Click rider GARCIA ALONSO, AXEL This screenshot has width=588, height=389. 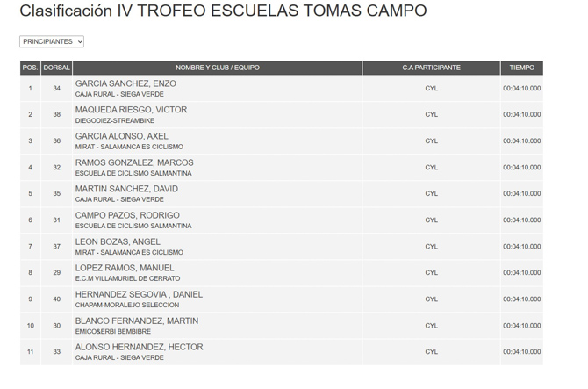click(x=121, y=136)
